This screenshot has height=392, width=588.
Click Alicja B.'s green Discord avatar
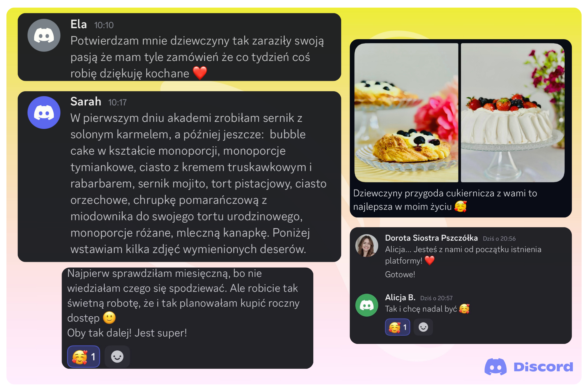(367, 305)
